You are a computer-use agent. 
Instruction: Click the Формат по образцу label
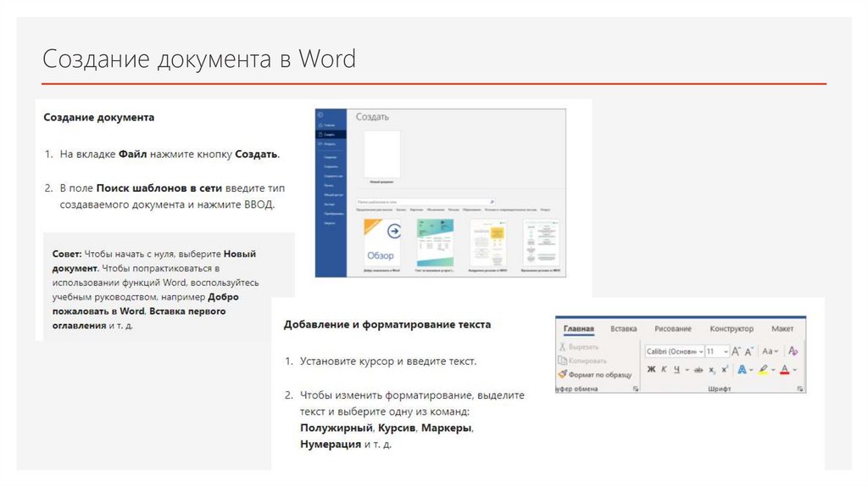(x=600, y=374)
